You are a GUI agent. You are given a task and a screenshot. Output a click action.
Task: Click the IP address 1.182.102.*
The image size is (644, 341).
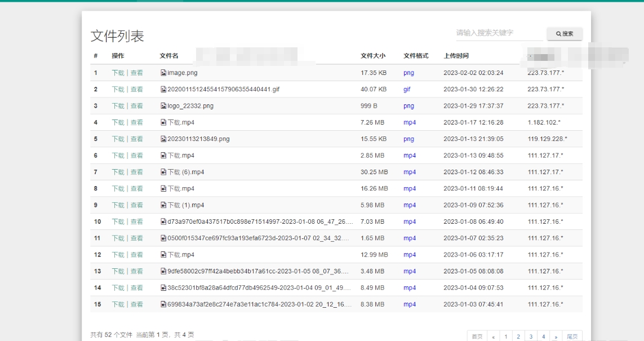click(544, 122)
